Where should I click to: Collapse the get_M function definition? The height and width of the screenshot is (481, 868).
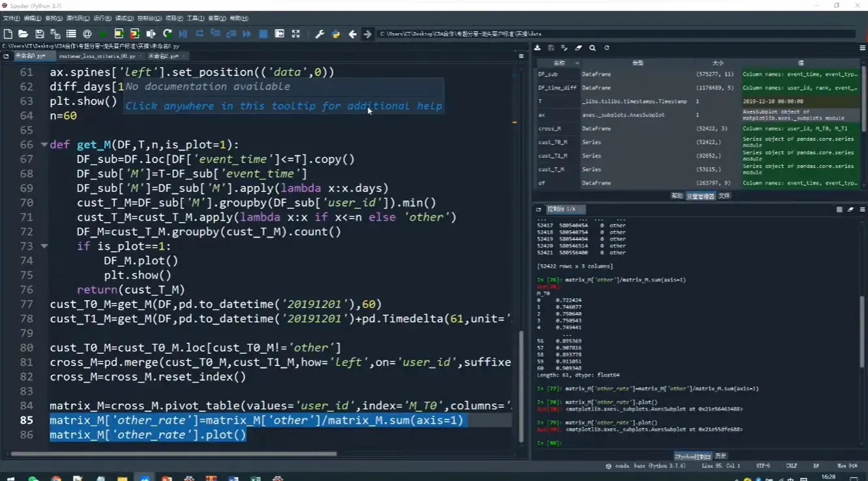[44, 145]
